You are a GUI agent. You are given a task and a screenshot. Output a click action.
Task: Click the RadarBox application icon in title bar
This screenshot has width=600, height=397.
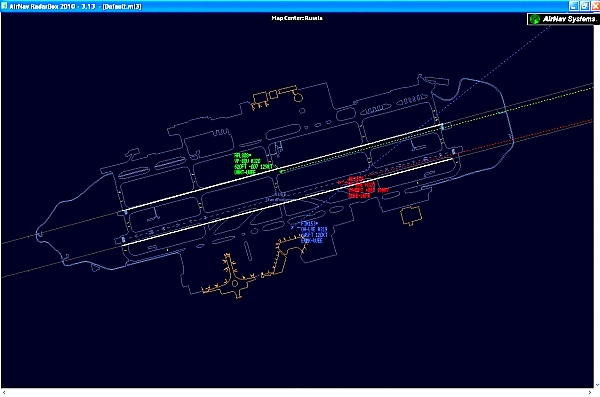(4, 6)
